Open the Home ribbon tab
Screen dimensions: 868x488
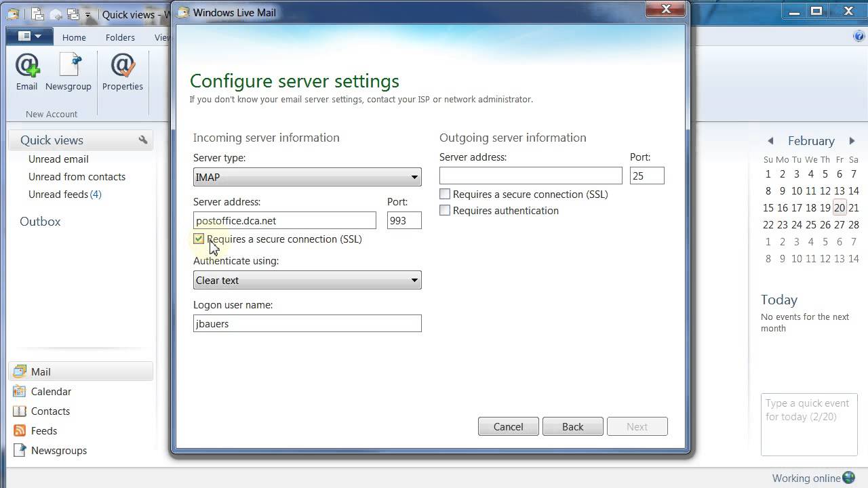tap(74, 37)
